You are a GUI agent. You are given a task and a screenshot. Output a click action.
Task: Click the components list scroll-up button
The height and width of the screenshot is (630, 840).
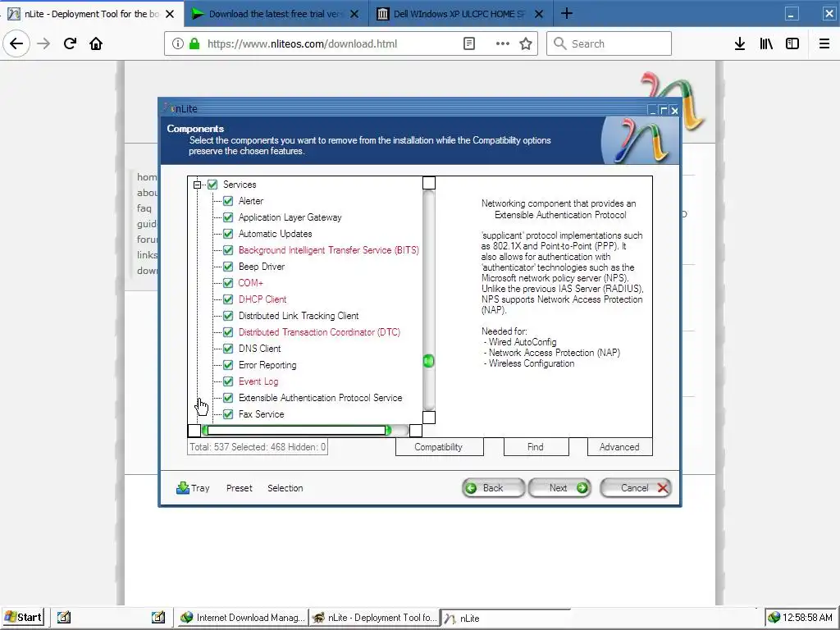[428, 183]
